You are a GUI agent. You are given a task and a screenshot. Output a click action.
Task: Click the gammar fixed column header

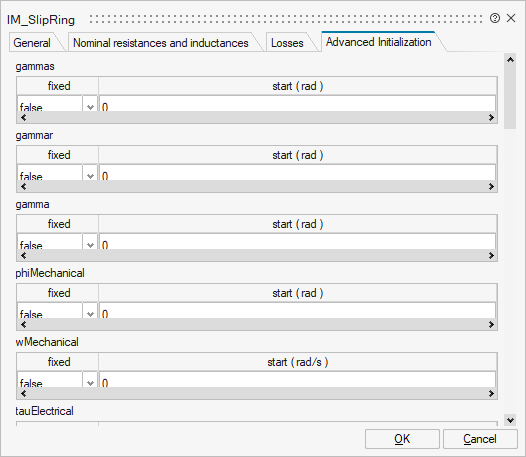58,155
